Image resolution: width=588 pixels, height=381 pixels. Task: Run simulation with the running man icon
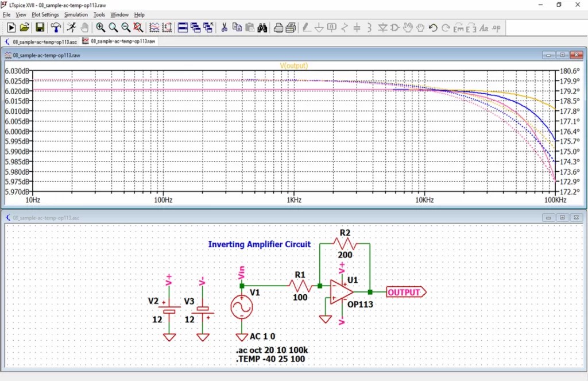[x=71, y=28]
